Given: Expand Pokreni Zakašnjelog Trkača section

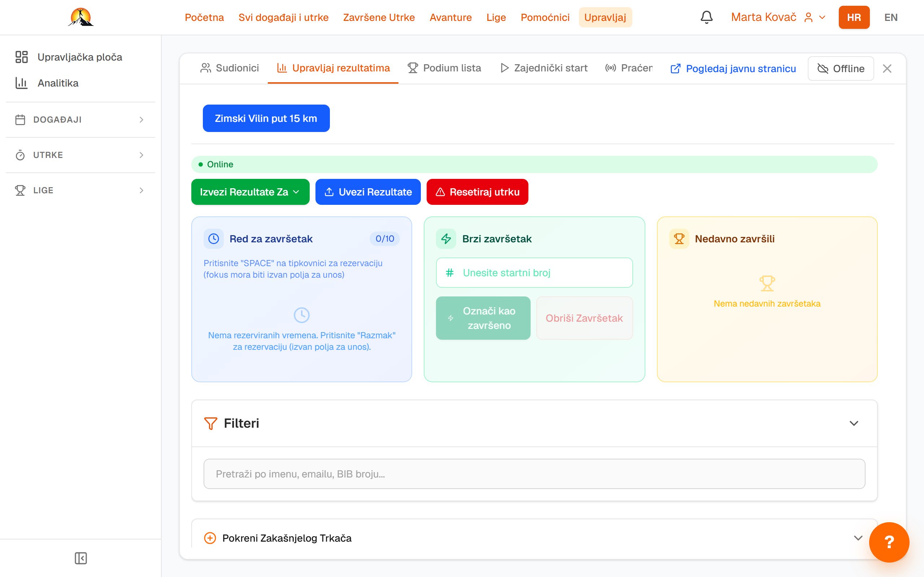Looking at the screenshot, I should click(x=534, y=538).
